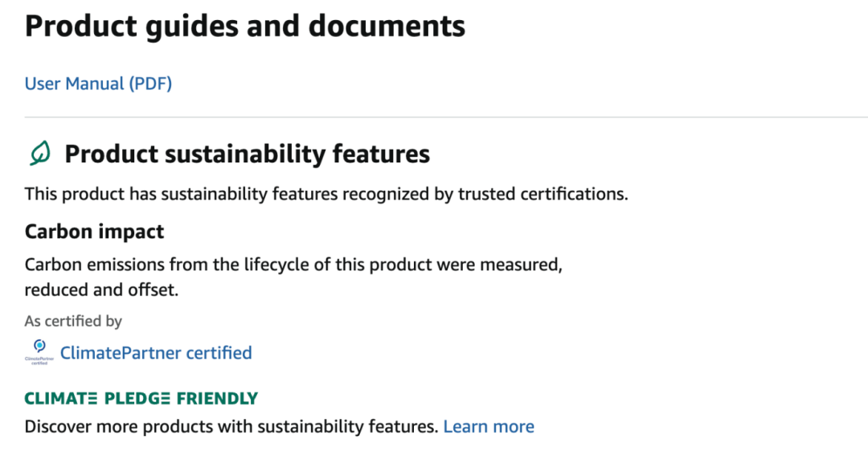Click the Carbon impact subheading
Screen dimensions: 868x456
(94, 232)
